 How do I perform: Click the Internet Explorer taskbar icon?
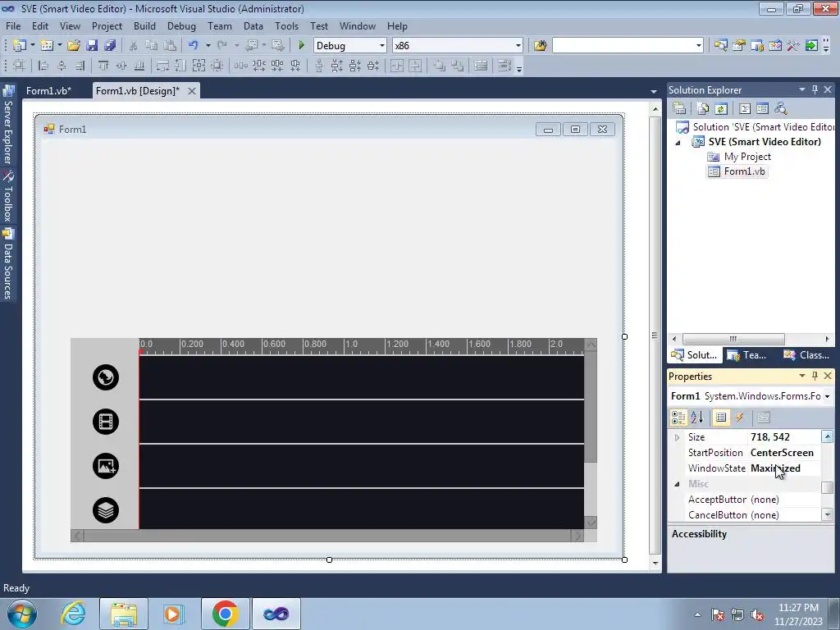[73, 614]
